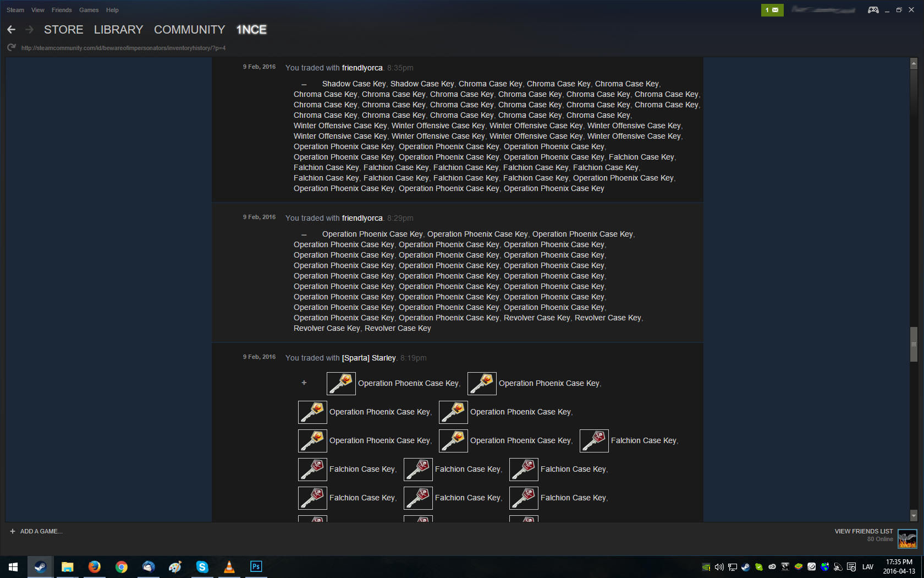The width and height of the screenshot is (924, 578).
Task: Click the scrollbar down arrow
Action: coord(914,516)
